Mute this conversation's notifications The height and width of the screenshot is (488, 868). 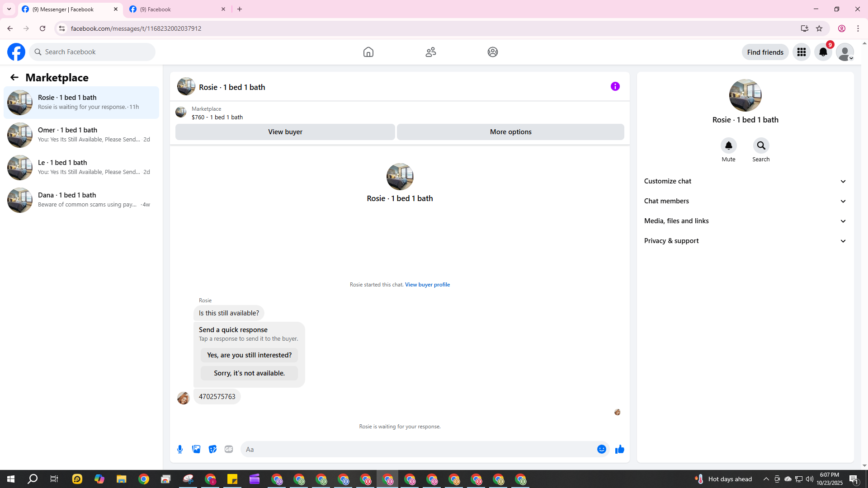pyautogui.click(x=728, y=146)
